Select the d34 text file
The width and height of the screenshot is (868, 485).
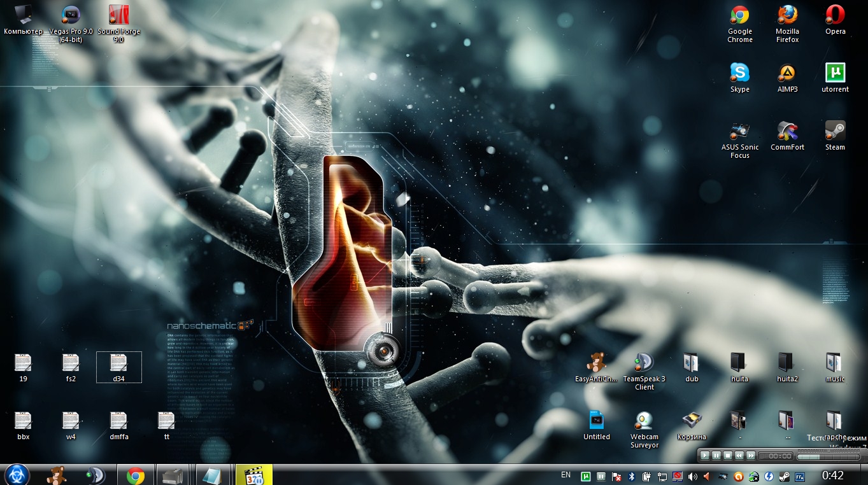pos(118,368)
